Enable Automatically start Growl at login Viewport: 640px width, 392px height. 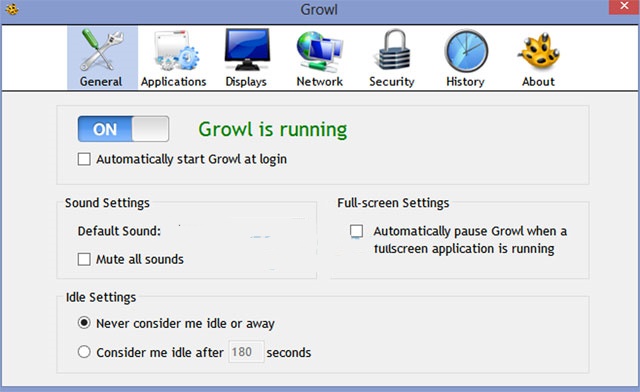pos(84,159)
